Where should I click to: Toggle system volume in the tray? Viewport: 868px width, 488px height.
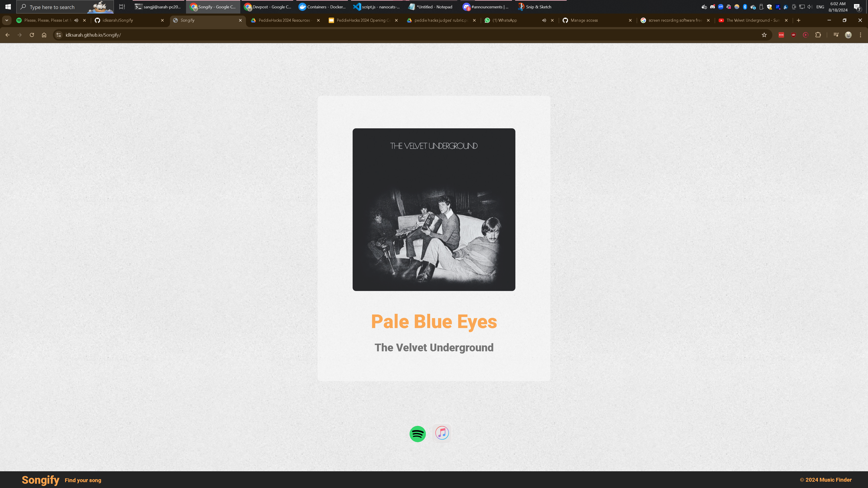(x=810, y=7)
